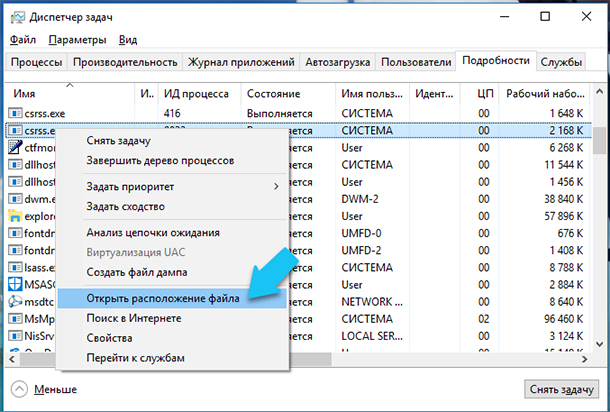Image resolution: width=610 pixels, height=412 pixels.
Task: Sort by the Имя column header
Action: tap(70, 93)
